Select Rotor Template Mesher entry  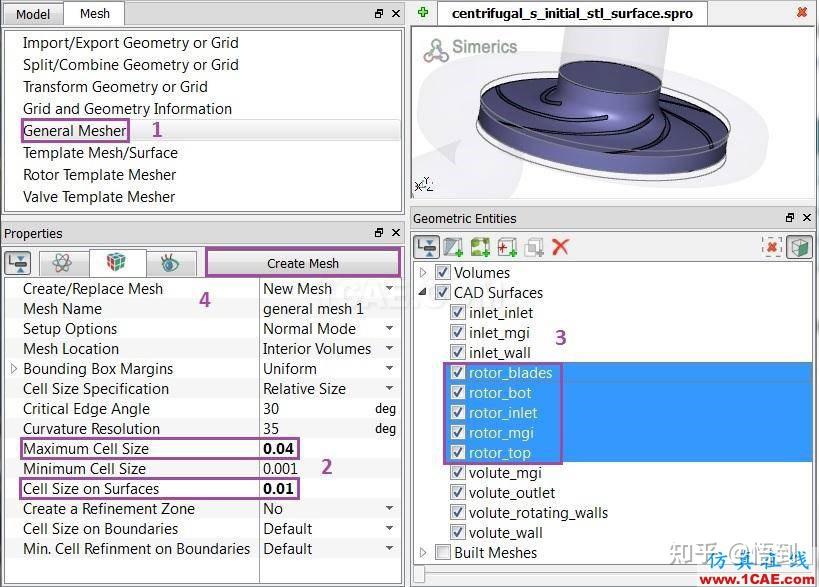[x=99, y=174]
